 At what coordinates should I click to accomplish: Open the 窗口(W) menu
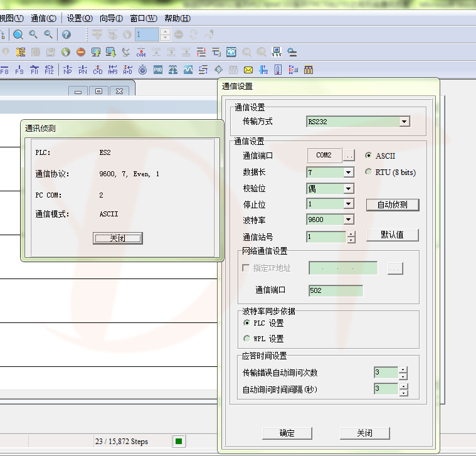click(144, 19)
